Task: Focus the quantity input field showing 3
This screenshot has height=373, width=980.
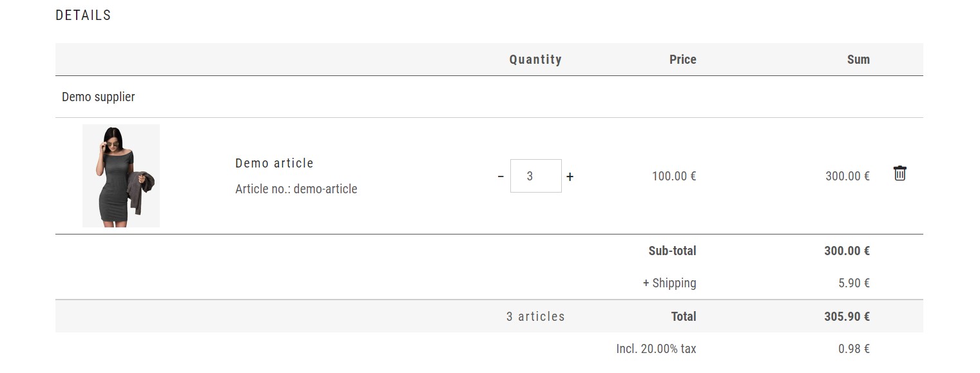Action: coord(535,176)
